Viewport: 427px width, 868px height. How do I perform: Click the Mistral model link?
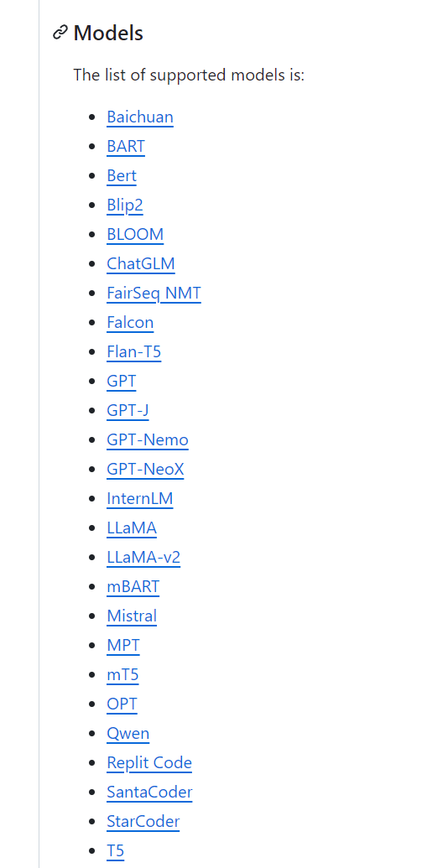pos(132,616)
